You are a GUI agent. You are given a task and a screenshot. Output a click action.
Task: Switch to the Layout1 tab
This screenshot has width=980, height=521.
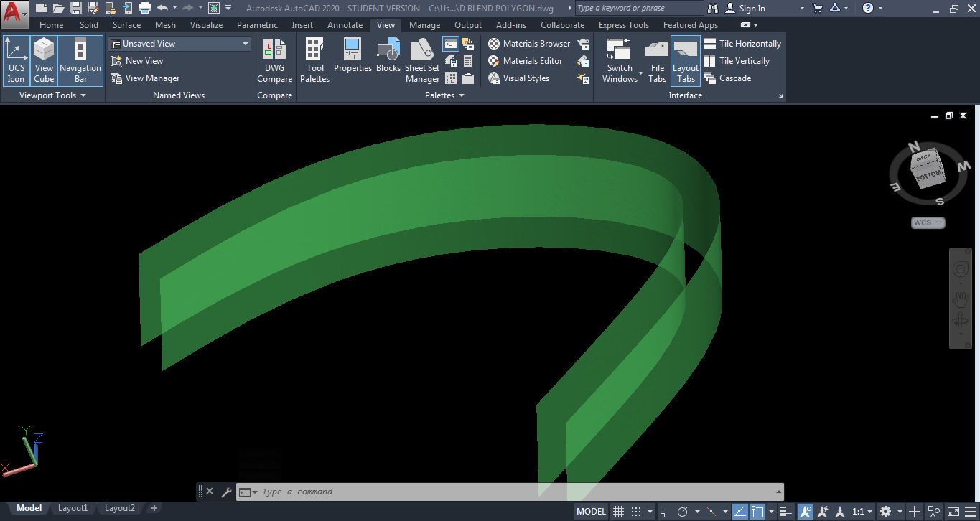[x=73, y=507]
